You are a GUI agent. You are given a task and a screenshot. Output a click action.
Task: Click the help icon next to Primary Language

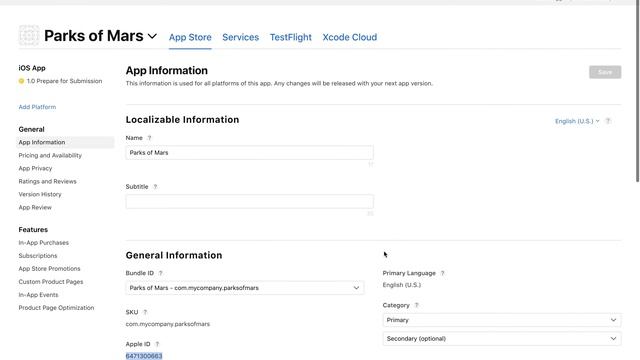[442, 273]
